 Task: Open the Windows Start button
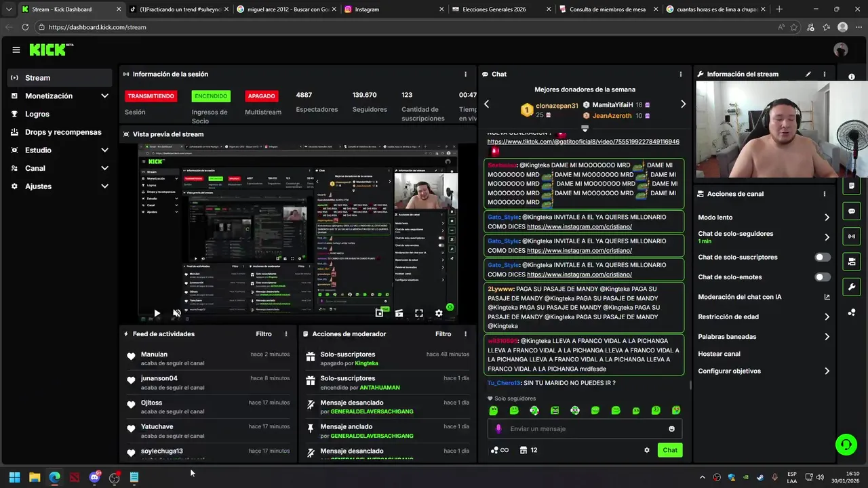point(14,477)
